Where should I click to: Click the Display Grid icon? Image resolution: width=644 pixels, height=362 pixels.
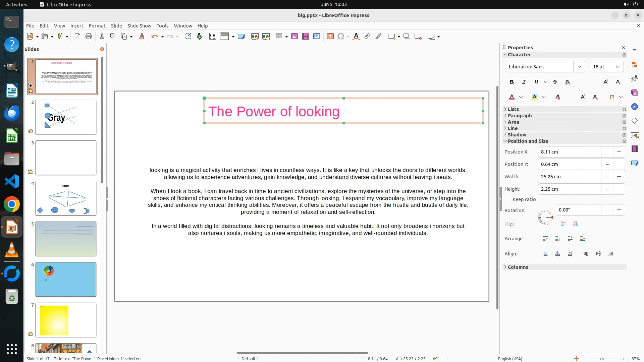212,37
